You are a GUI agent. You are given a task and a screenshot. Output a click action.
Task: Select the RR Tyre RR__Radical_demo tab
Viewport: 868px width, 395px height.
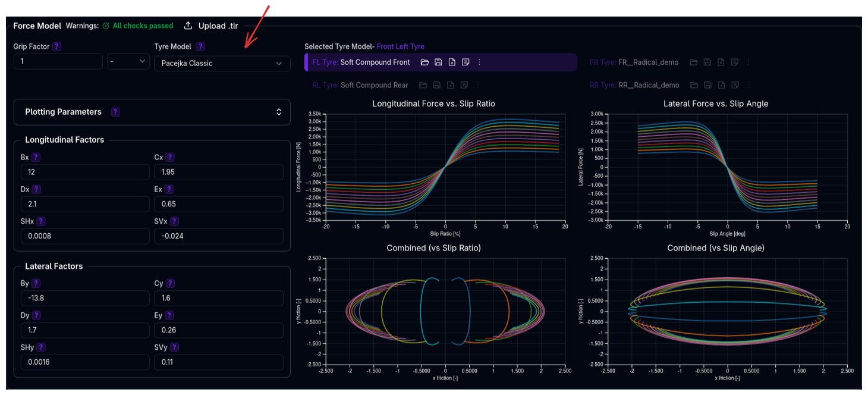[x=634, y=85]
